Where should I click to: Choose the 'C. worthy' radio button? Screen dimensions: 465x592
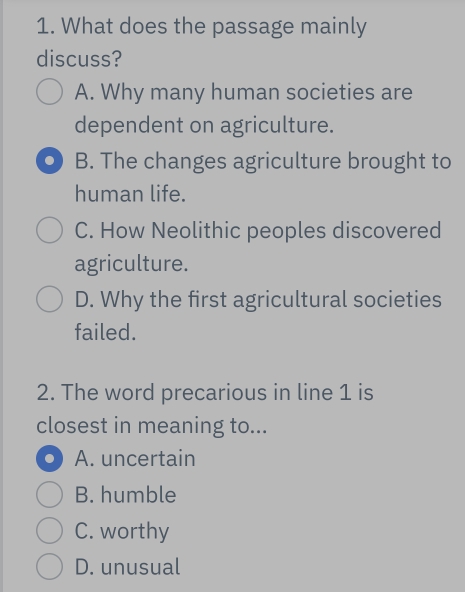click(x=49, y=531)
